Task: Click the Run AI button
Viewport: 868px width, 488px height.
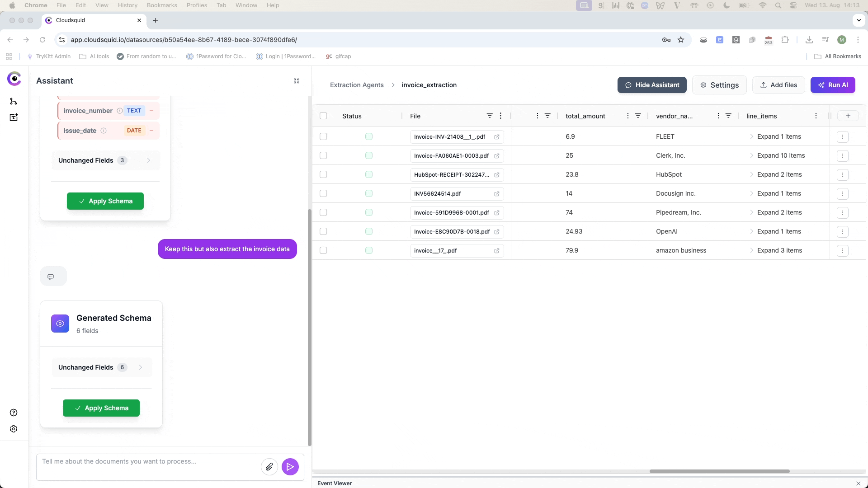Action: (833, 85)
